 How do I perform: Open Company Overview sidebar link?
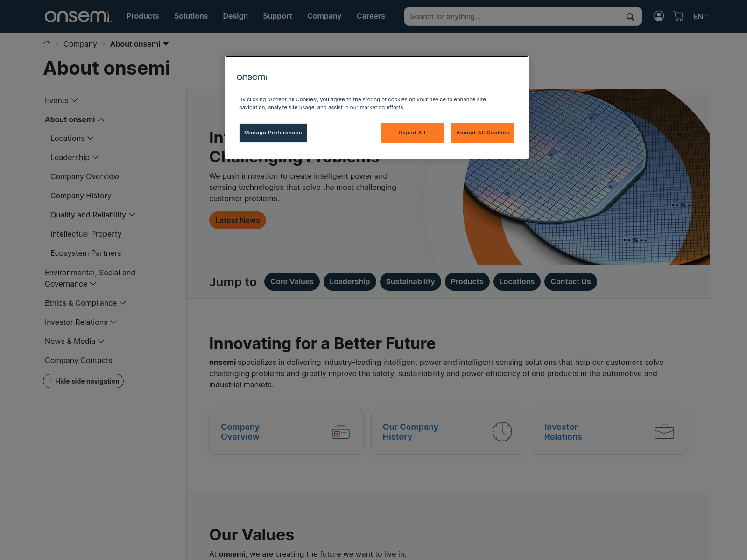tap(85, 176)
